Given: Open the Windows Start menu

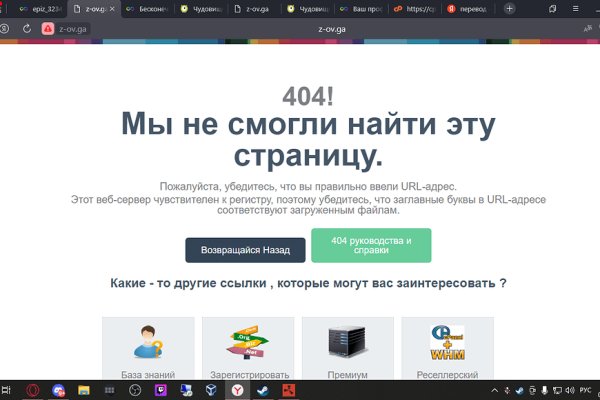Looking at the screenshot, I should coord(7,390).
